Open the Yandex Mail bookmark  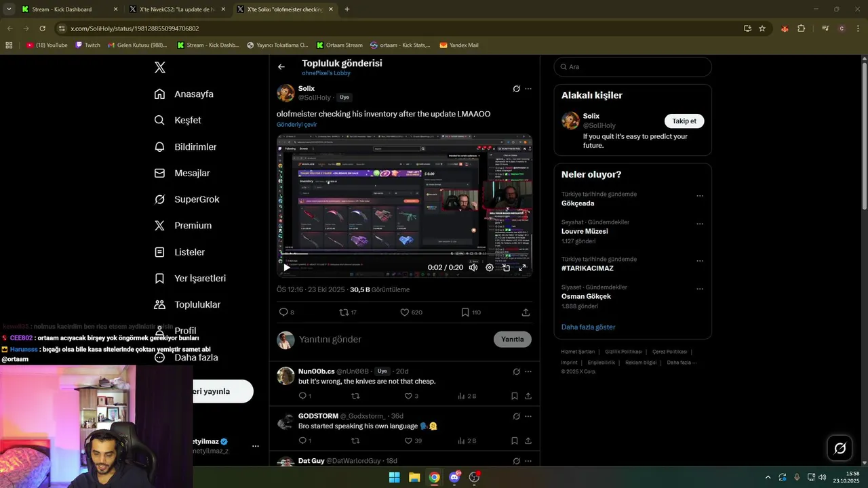(459, 45)
